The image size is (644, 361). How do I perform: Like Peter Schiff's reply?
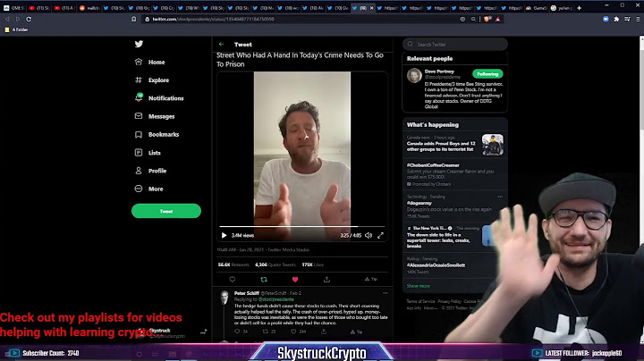point(293,332)
